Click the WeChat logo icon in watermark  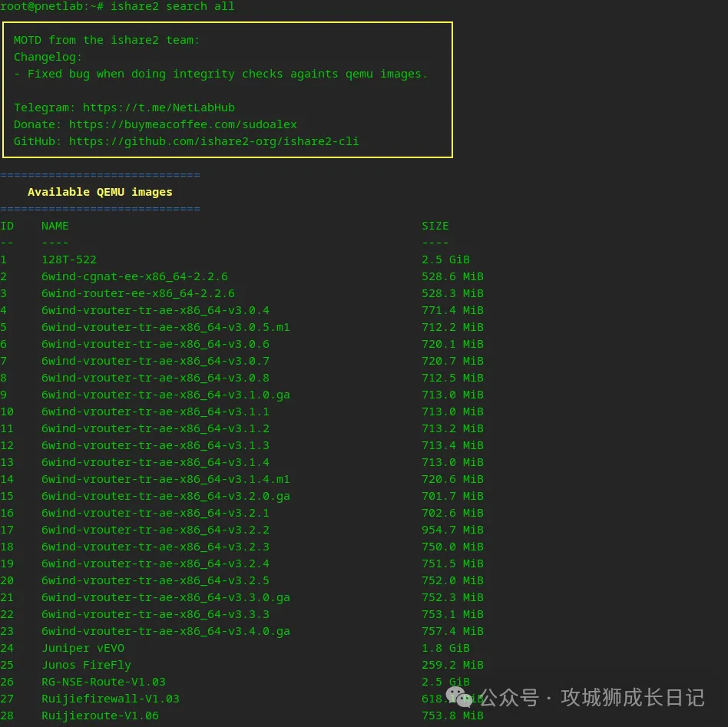459,696
